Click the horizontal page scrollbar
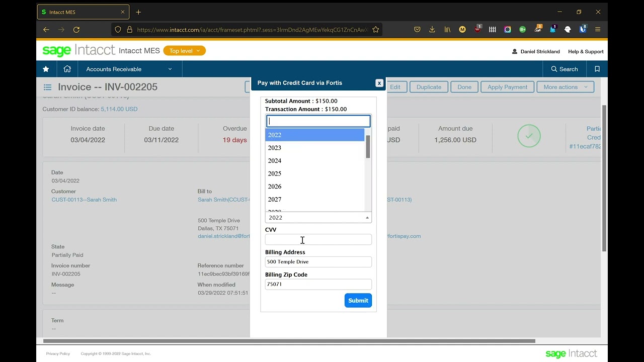 point(289,341)
